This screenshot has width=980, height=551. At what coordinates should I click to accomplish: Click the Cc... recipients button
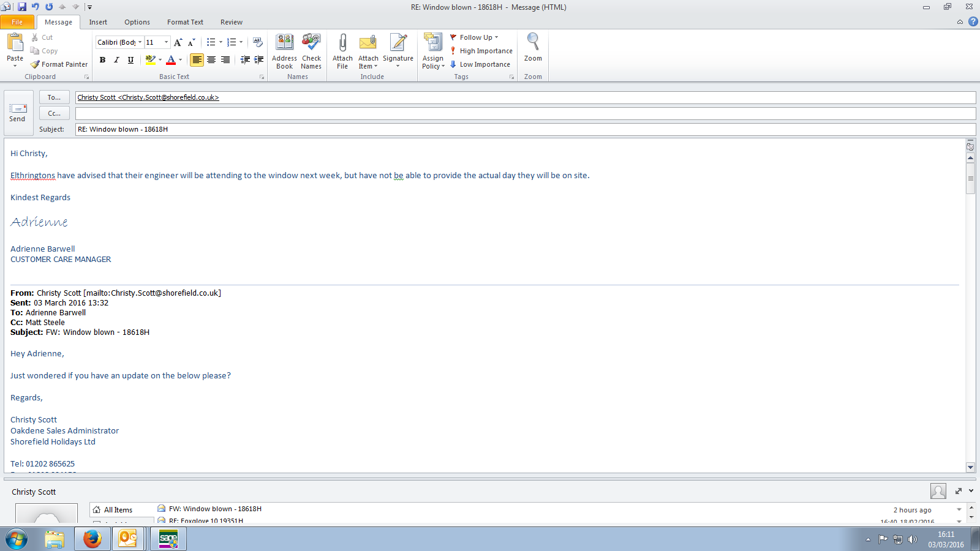(x=55, y=113)
